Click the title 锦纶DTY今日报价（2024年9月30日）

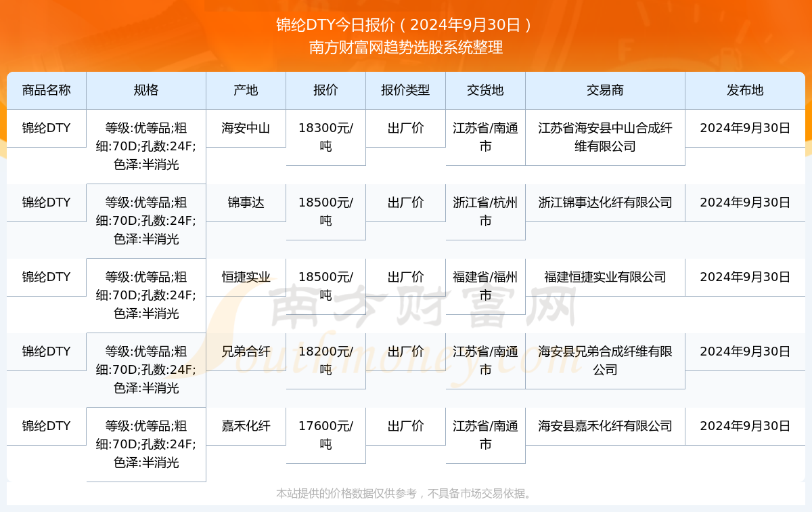(406, 25)
